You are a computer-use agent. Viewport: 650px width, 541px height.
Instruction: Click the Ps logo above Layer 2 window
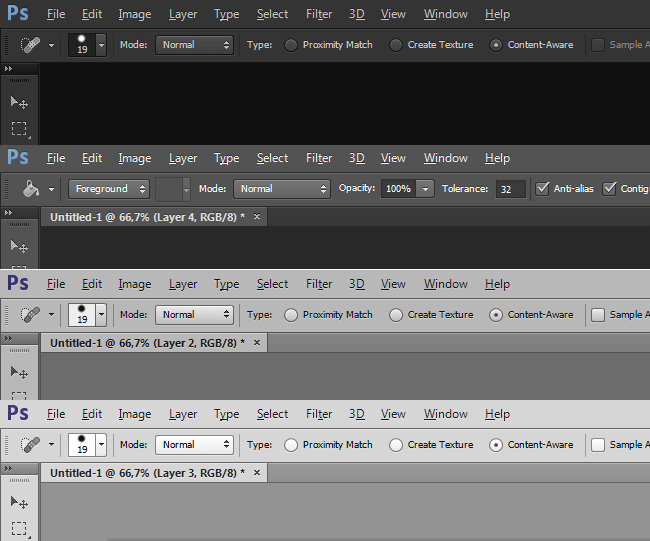pos(18,284)
